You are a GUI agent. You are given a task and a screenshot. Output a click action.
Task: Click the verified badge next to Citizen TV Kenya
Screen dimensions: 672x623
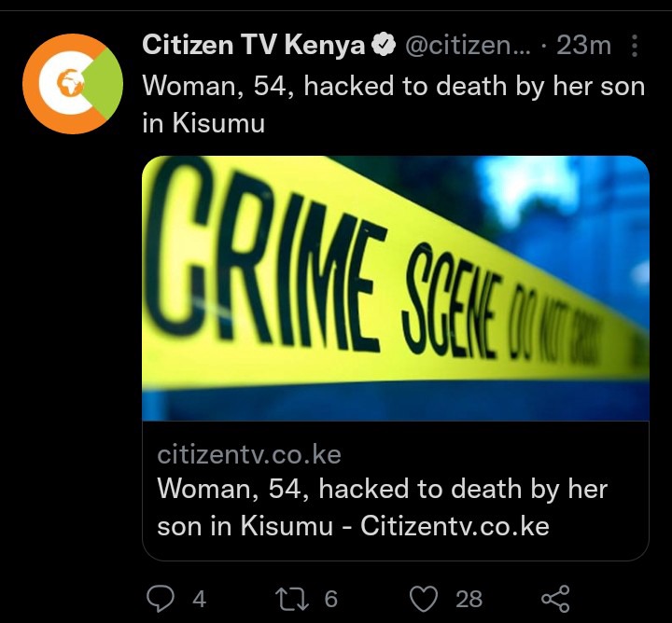(x=385, y=45)
